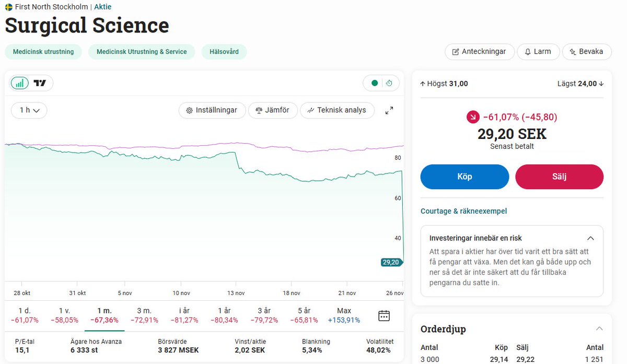
Task: Click the Antal 3 000 buy volume
Action: point(430,359)
